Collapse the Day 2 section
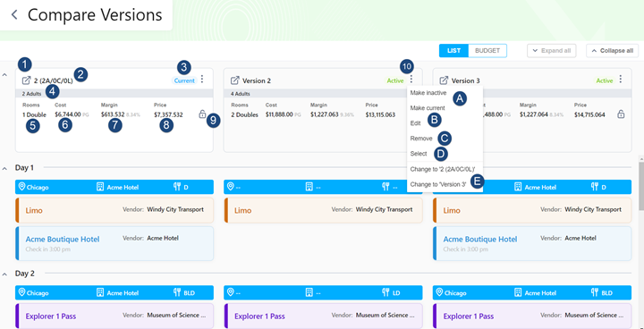 tap(4, 274)
